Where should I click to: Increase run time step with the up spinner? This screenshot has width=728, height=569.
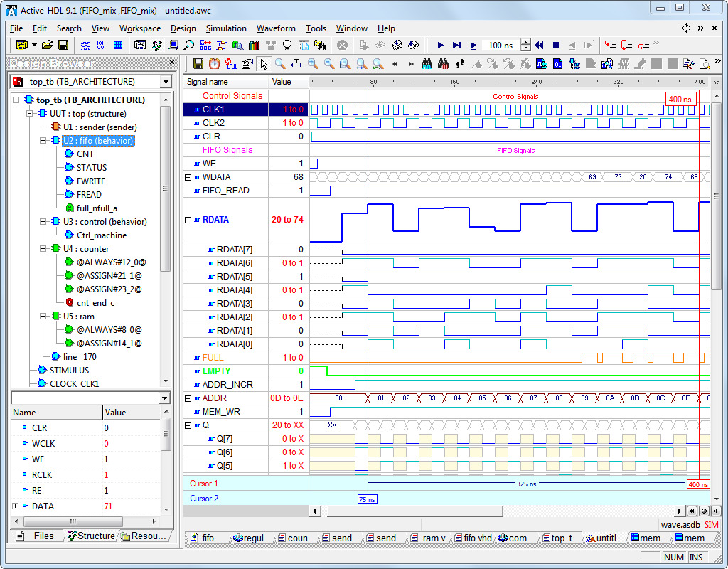coord(525,42)
